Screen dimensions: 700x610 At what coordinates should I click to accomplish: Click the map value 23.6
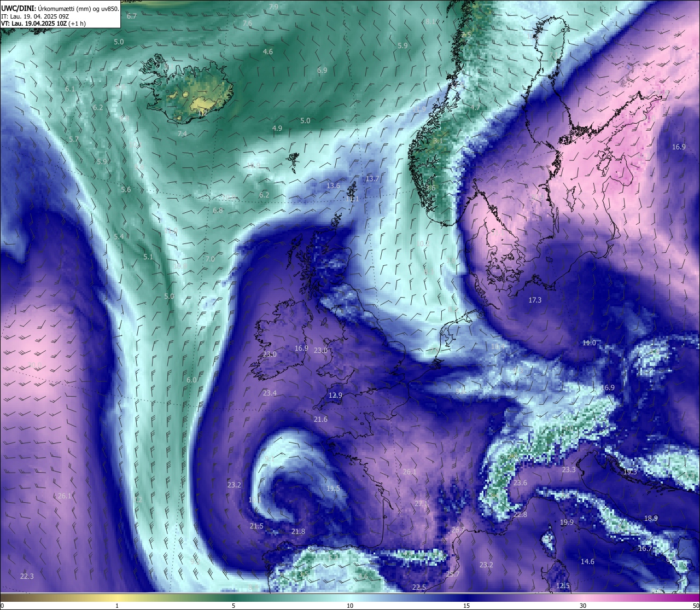520,483
